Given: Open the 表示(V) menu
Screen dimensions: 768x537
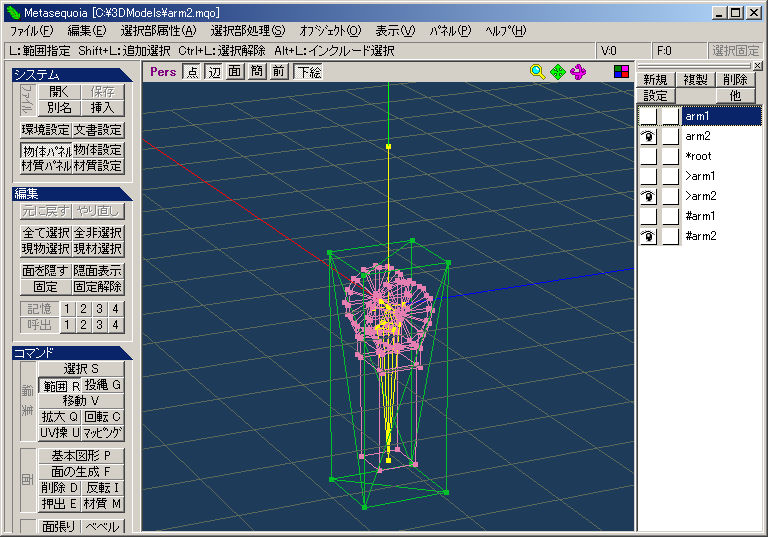Looking at the screenshot, I should click(395, 31).
